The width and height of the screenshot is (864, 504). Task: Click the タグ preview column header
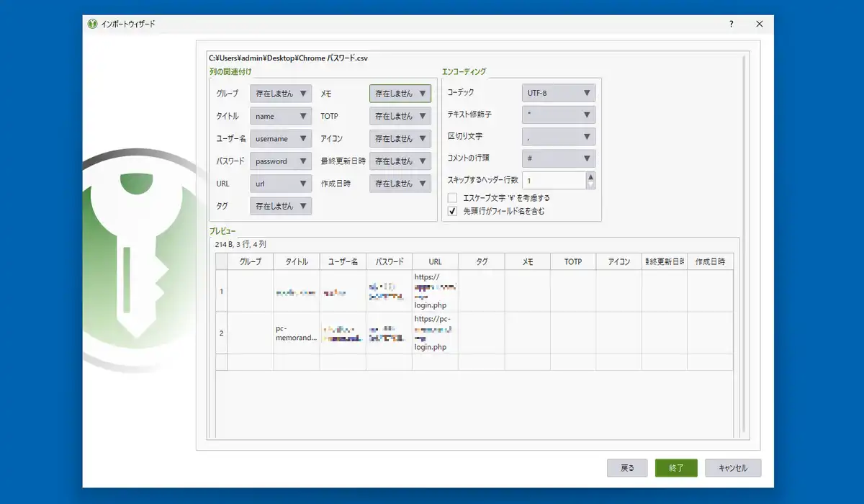click(x=481, y=262)
